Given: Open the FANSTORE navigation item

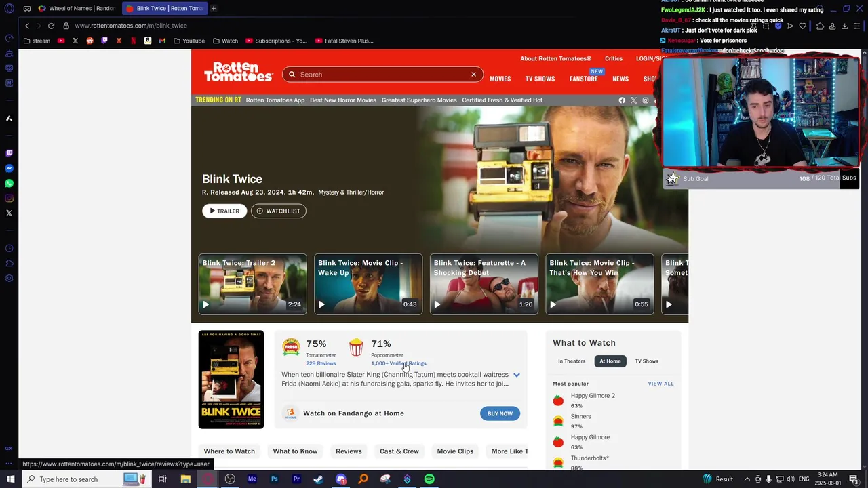Looking at the screenshot, I should (x=583, y=79).
